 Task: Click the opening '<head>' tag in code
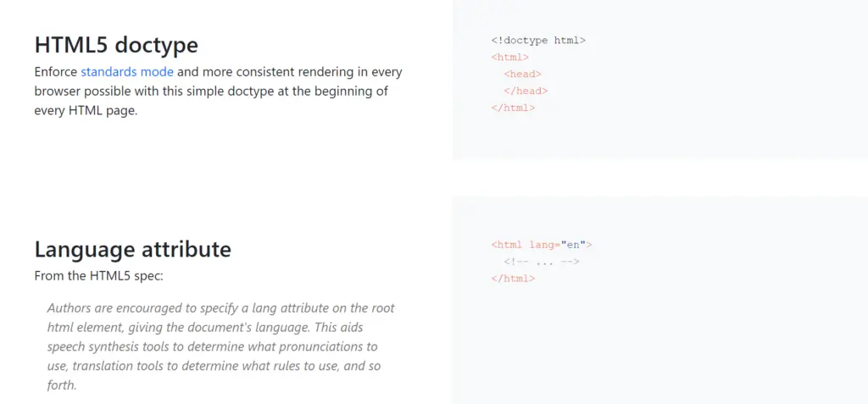tap(522, 74)
